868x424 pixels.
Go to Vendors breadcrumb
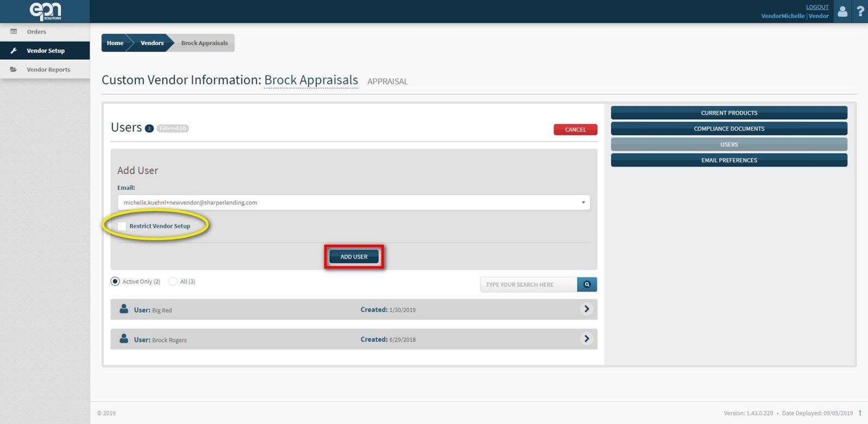click(152, 43)
